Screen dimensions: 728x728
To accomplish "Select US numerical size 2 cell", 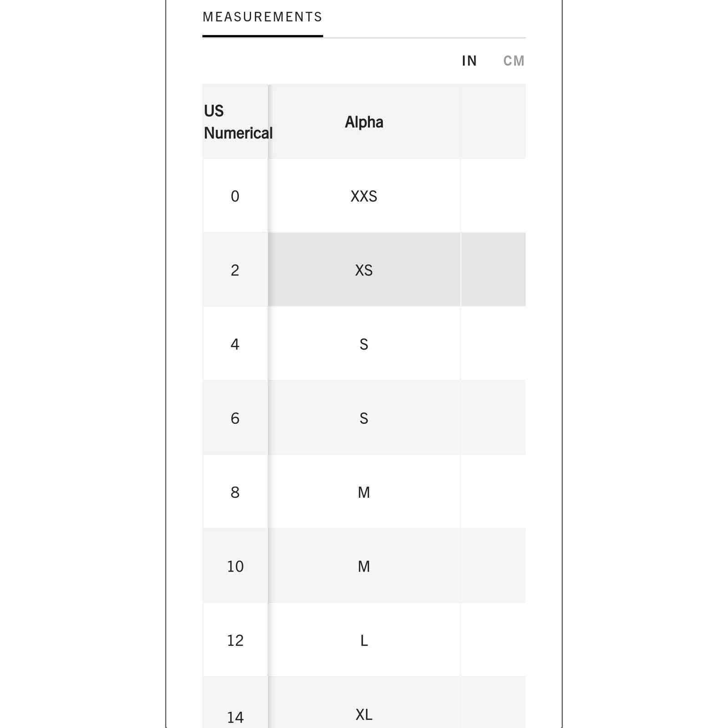I will coord(235,270).
